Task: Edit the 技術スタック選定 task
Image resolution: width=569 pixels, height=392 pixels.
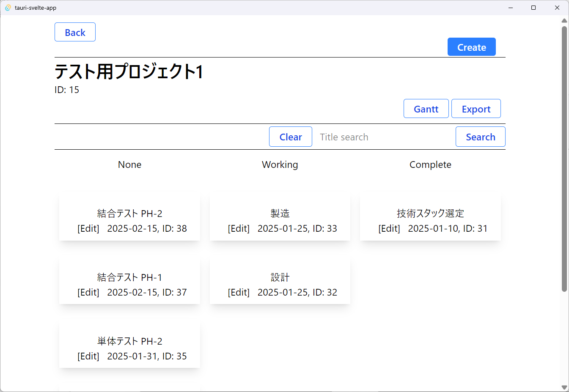Action: (x=389, y=228)
